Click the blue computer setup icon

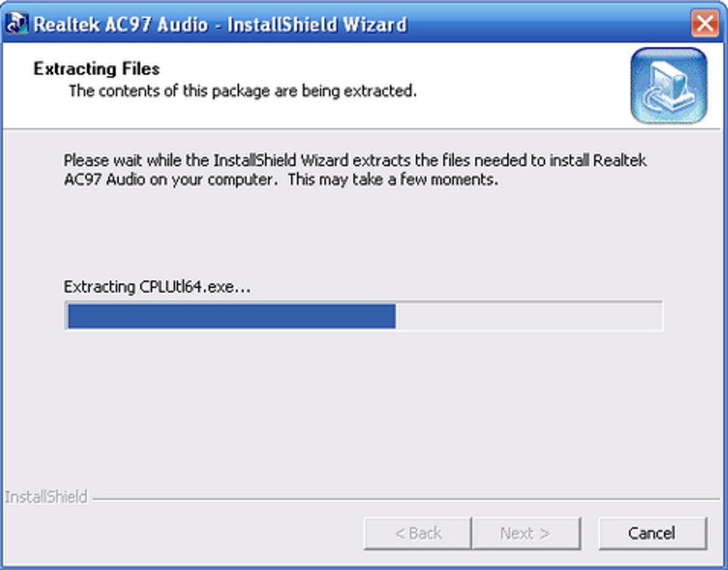[x=669, y=85]
